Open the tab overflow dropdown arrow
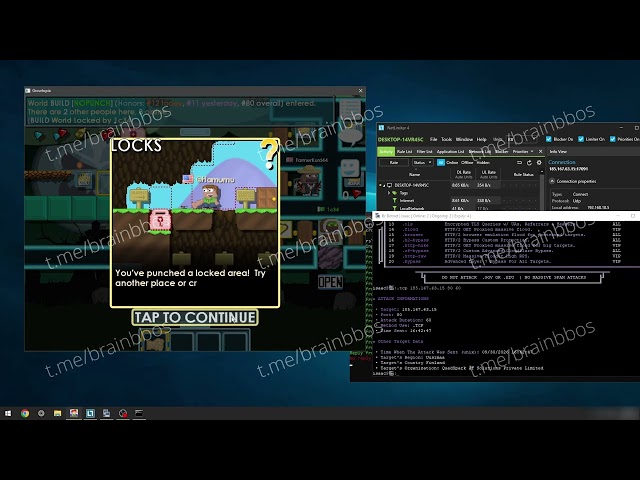Viewport: 640px width, 480px height. click(532, 151)
